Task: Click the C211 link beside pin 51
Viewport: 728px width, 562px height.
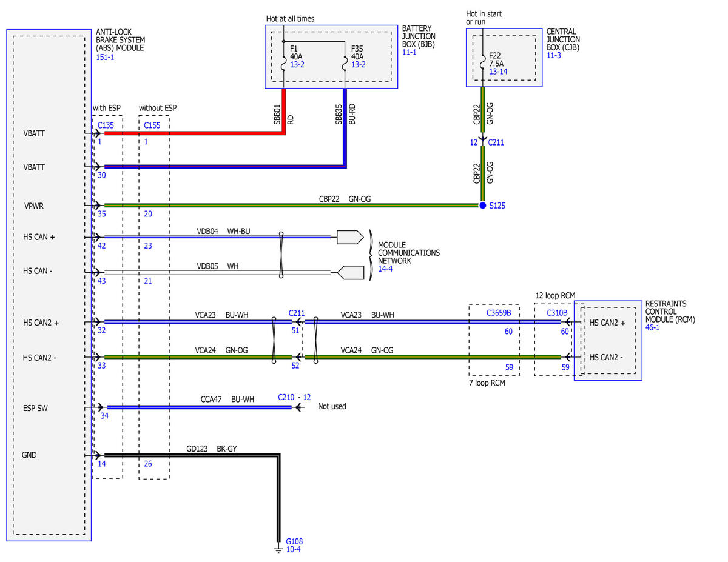Action: point(296,313)
